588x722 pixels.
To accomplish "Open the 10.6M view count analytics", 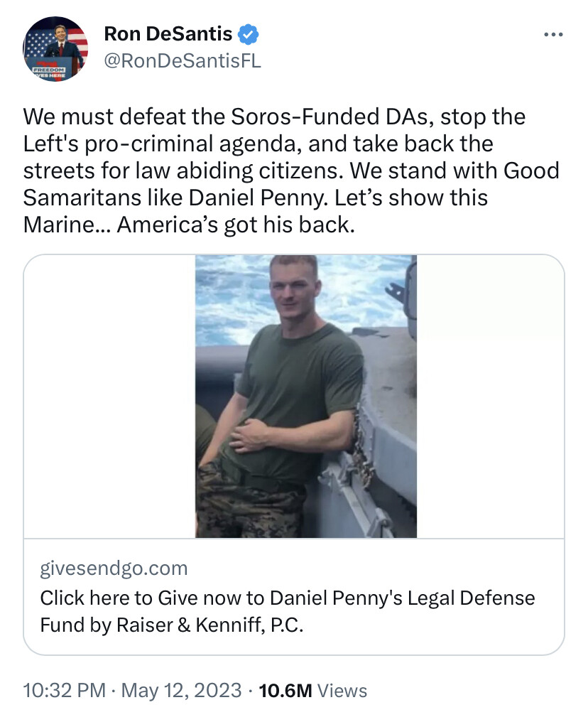I will pyautogui.click(x=287, y=690).
